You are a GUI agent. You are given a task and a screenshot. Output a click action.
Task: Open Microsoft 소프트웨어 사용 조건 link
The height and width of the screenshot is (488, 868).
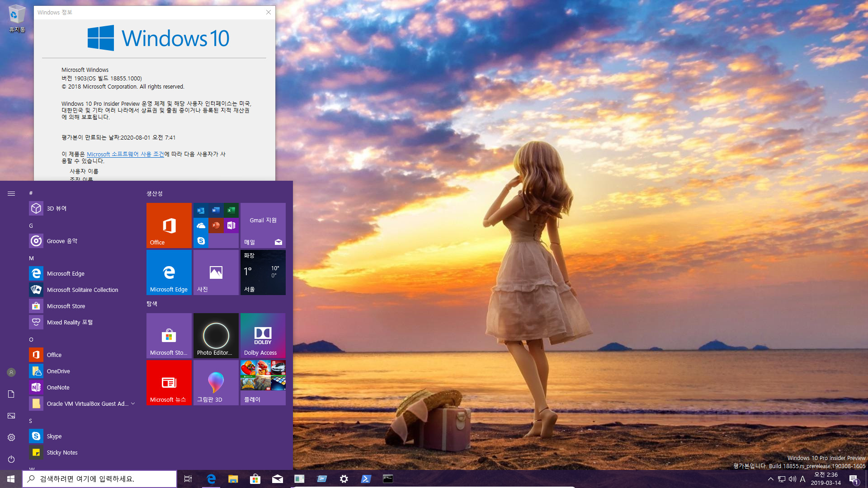pyautogui.click(x=125, y=154)
